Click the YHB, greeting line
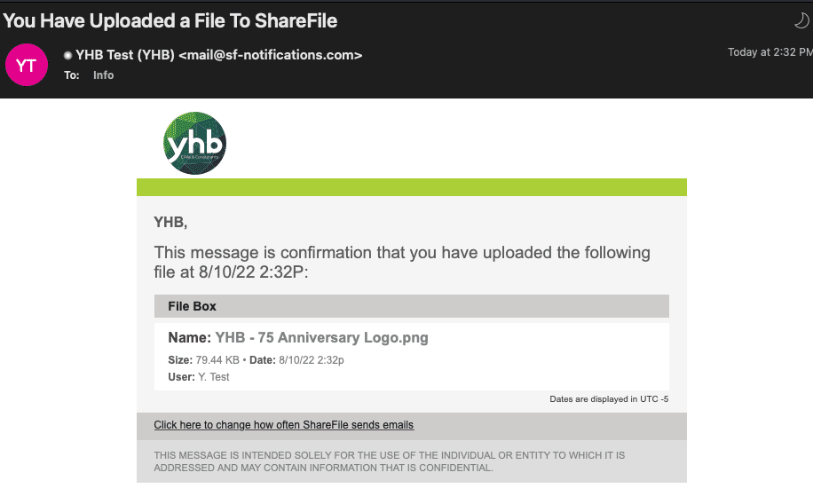This screenshot has width=813, height=504. coord(170,223)
